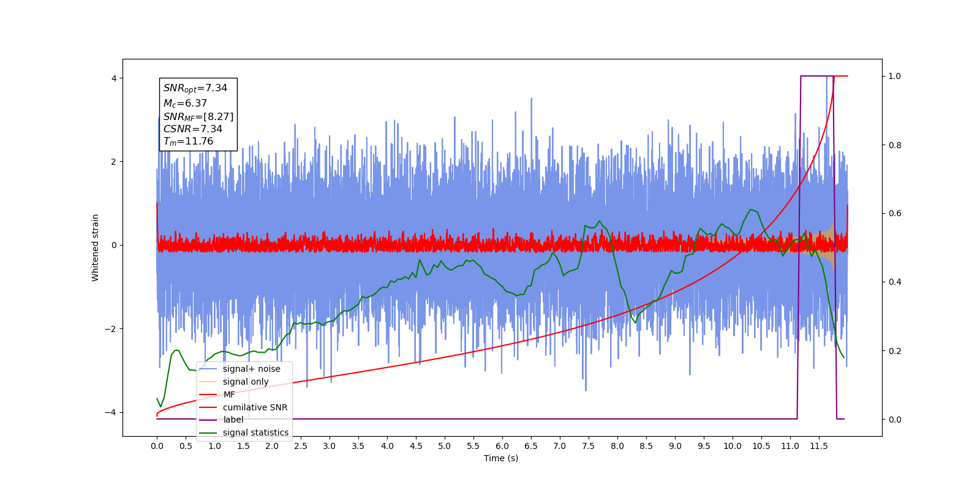
Task: Click the left y-axis tick label 2
Action: pyautogui.click(x=114, y=162)
